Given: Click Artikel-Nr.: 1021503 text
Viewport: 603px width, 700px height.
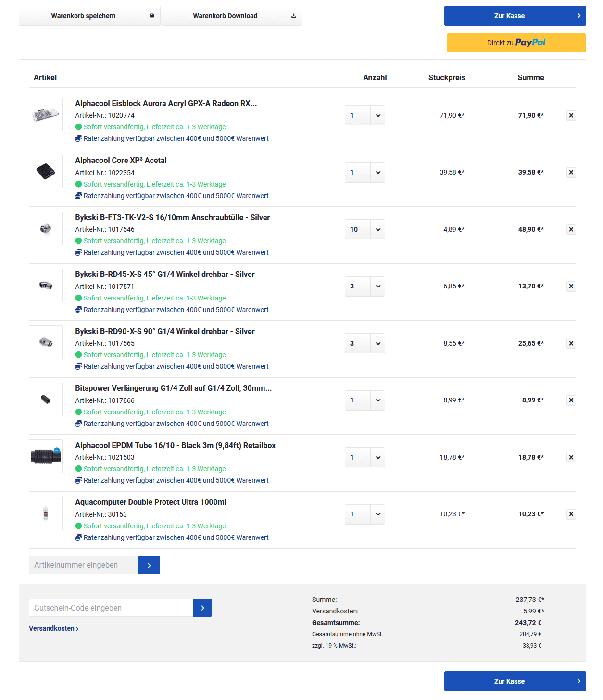Looking at the screenshot, I should (x=105, y=457).
